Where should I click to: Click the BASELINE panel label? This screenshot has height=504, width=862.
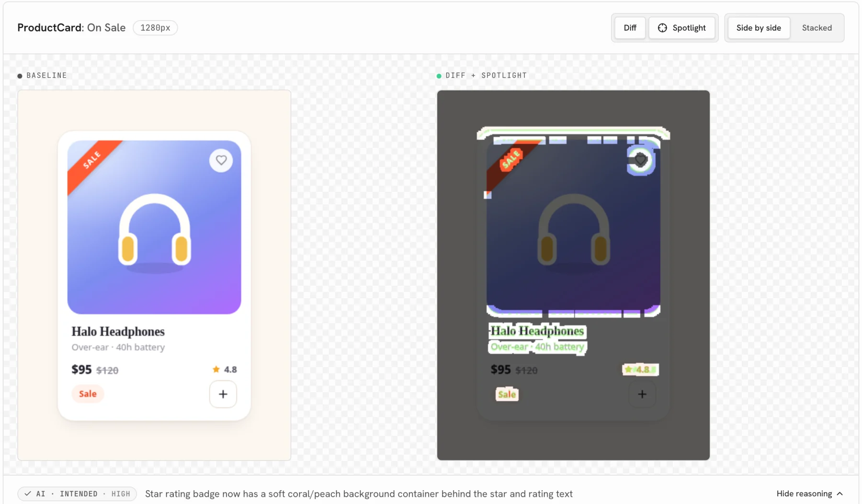tap(46, 75)
